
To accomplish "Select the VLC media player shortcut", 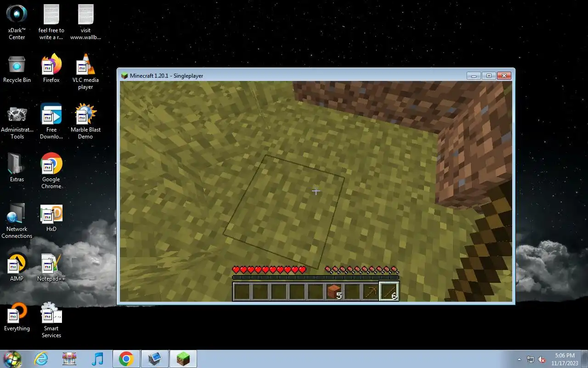I will coord(85,72).
